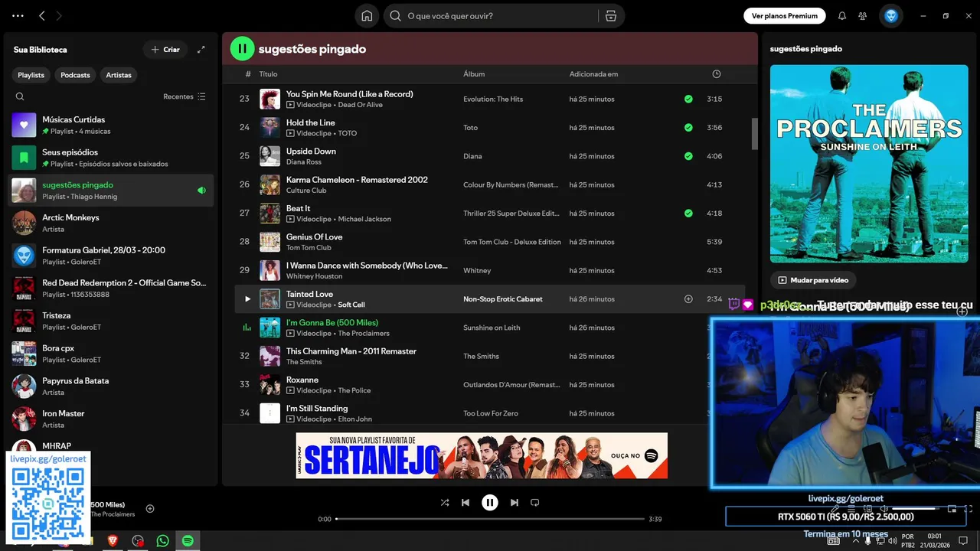Open Músicas Curtidas in the library
Image resolution: width=980 pixels, height=551 pixels.
click(x=111, y=125)
